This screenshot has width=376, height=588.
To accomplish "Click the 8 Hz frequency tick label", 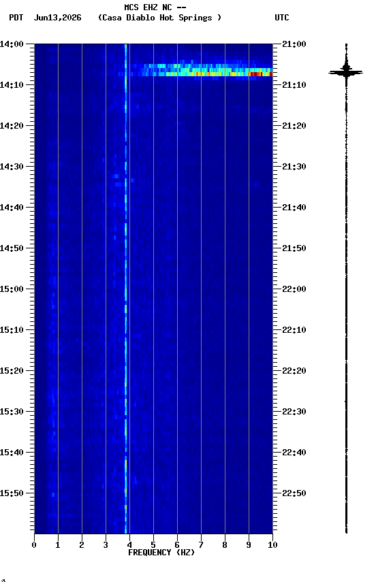I will pos(225,545).
